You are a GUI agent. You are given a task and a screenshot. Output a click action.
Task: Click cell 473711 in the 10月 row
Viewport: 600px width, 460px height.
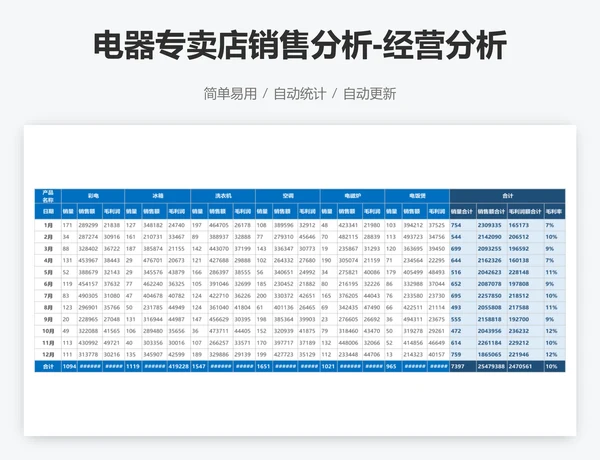[x=219, y=331]
